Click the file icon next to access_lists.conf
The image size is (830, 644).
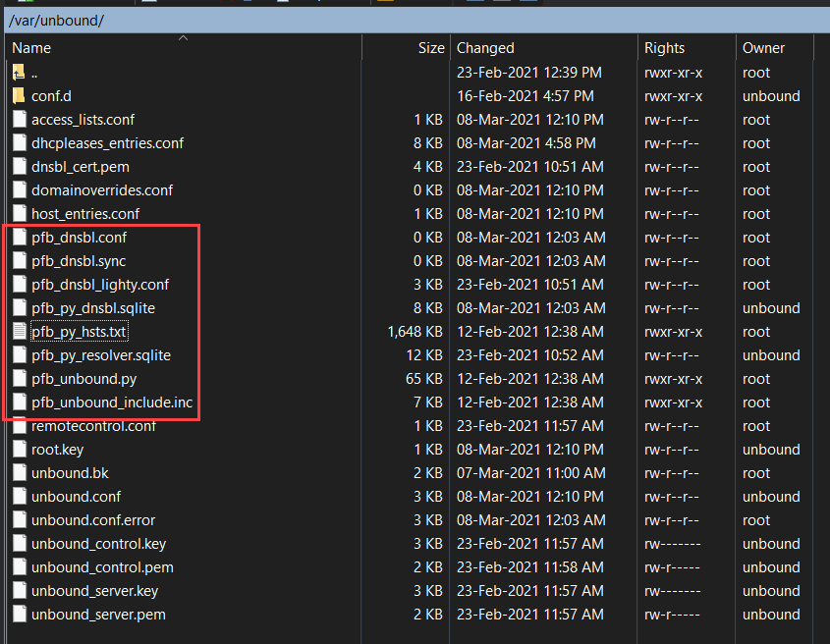(20, 120)
